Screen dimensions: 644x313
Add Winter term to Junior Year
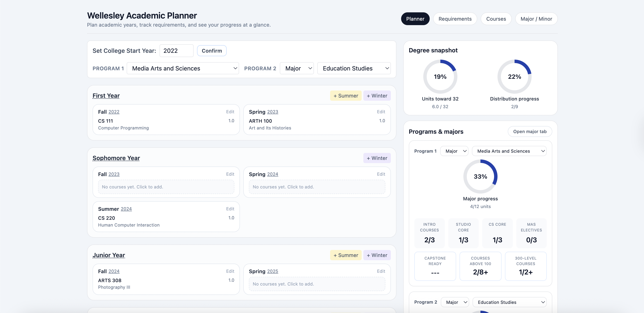[x=377, y=255]
